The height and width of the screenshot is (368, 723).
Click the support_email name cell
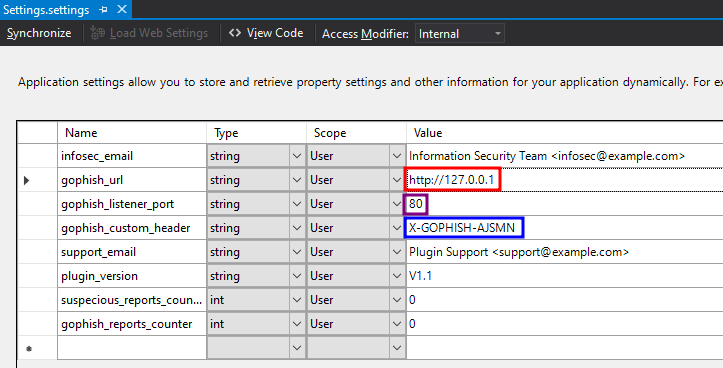(x=132, y=252)
